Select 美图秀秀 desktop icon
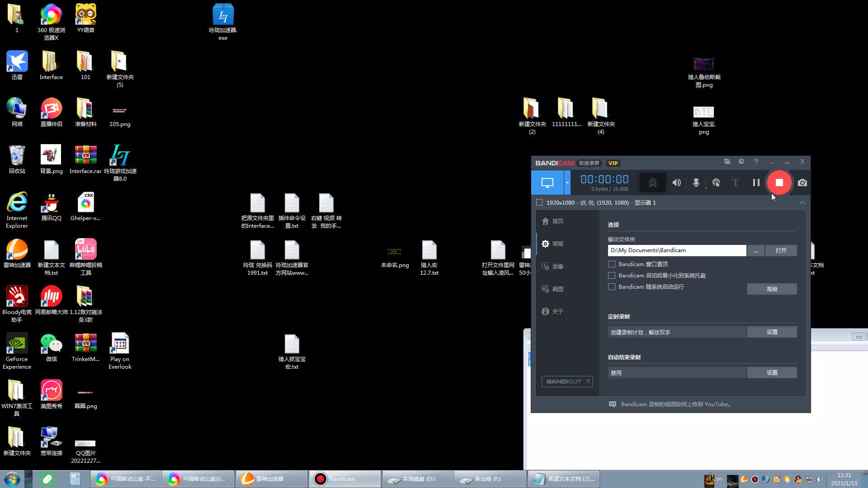The height and width of the screenshot is (488, 868). [51, 394]
